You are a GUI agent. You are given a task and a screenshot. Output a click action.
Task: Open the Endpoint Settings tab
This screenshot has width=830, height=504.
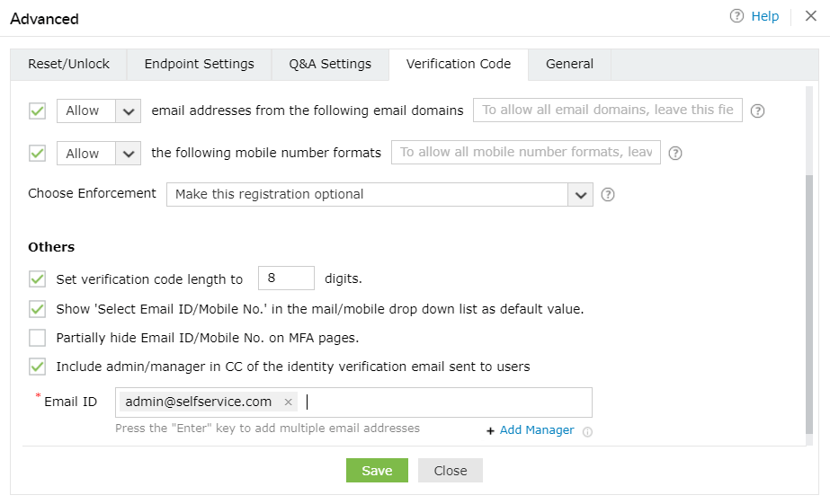pyautogui.click(x=199, y=64)
